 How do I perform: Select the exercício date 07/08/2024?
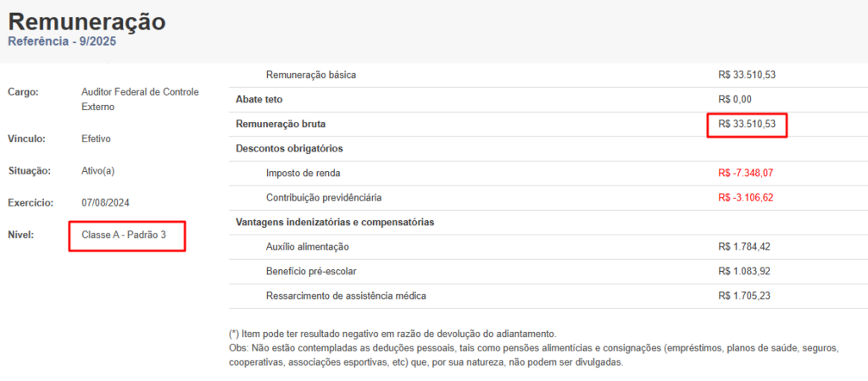pos(104,203)
